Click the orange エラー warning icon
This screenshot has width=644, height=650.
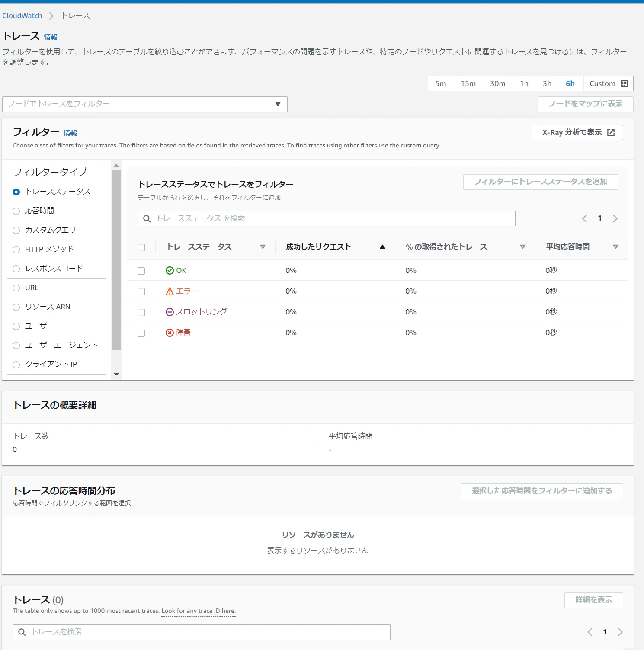click(x=170, y=291)
